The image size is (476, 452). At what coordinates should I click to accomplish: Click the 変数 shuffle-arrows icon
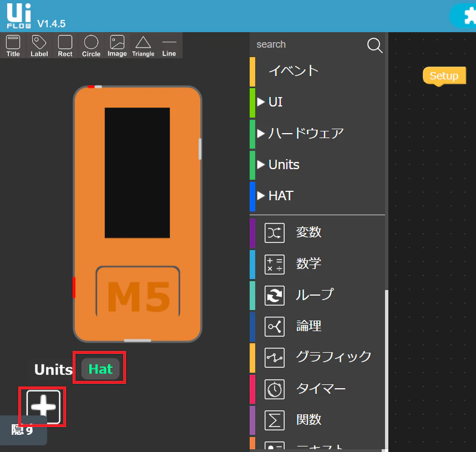(275, 233)
